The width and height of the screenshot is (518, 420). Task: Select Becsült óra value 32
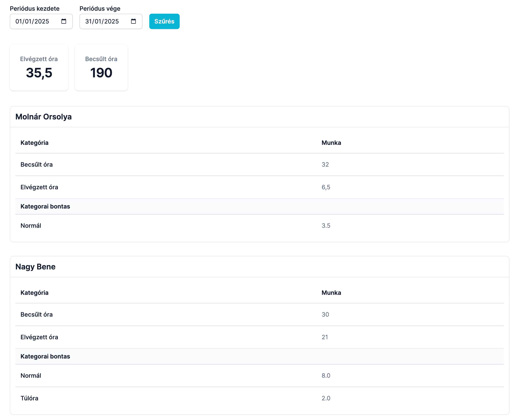(325, 164)
